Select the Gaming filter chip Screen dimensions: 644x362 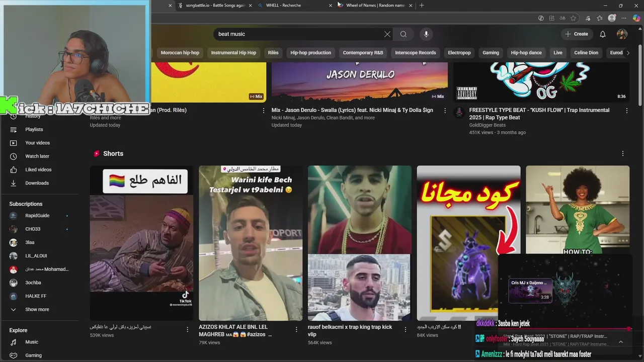(x=491, y=53)
